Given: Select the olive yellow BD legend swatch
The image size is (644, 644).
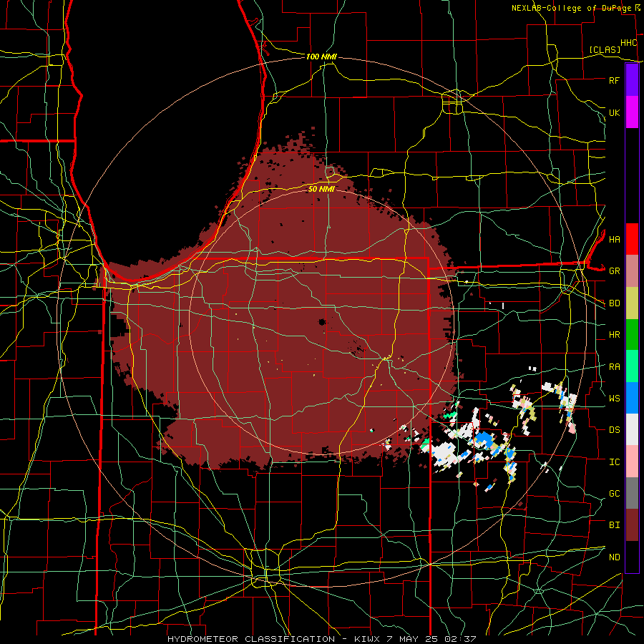Looking at the screenshot, I should tap(632, 303).
